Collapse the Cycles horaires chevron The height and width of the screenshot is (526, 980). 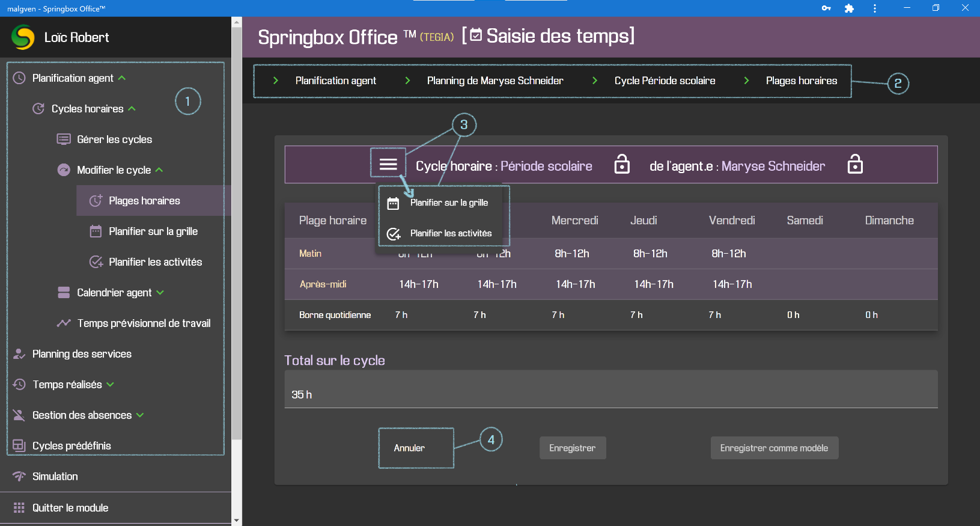pos(132,109)
